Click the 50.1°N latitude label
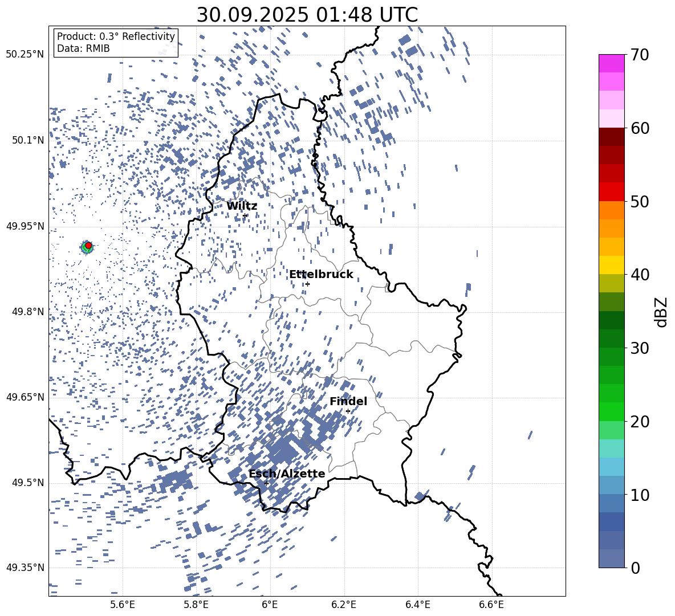This screenshot has height=616, width=675. pos(28,140)
